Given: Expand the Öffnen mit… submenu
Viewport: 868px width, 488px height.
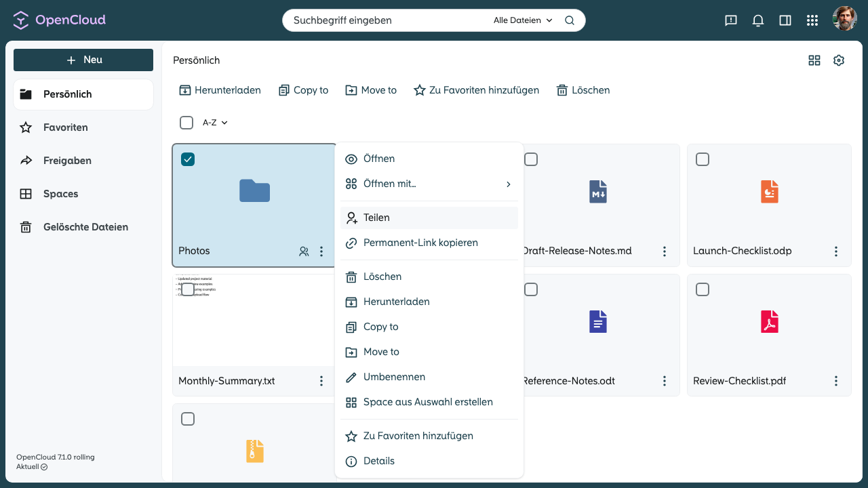Looking at the screenshot, I should pyautogui.click(x=429, y=184).
